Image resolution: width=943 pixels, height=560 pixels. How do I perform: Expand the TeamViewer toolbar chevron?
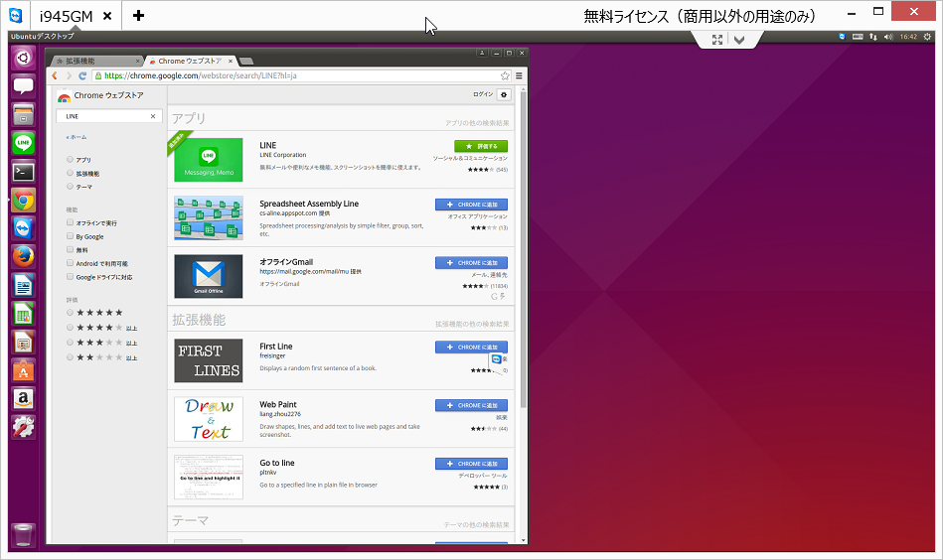coord(739,40)
